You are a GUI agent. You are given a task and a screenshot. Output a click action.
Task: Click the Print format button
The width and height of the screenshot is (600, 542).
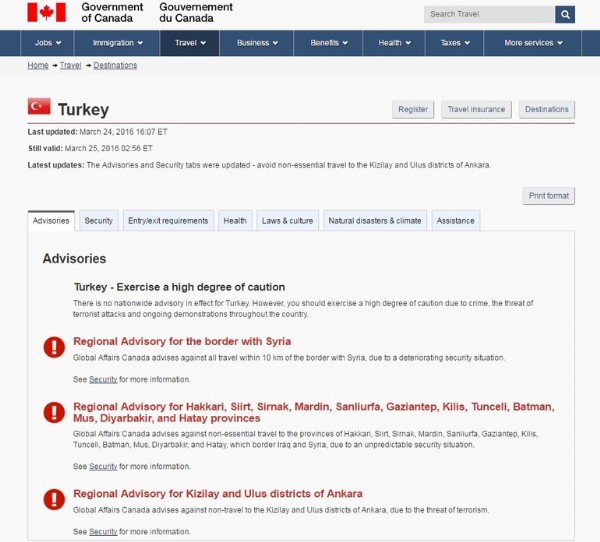pos(548,195)
